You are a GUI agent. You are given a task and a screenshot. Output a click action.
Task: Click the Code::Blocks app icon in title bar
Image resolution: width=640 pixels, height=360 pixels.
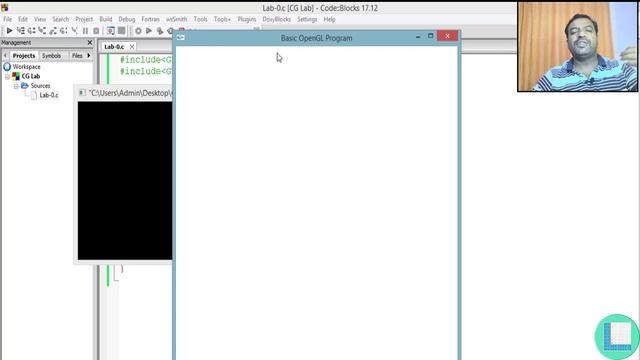coord(4,8)
